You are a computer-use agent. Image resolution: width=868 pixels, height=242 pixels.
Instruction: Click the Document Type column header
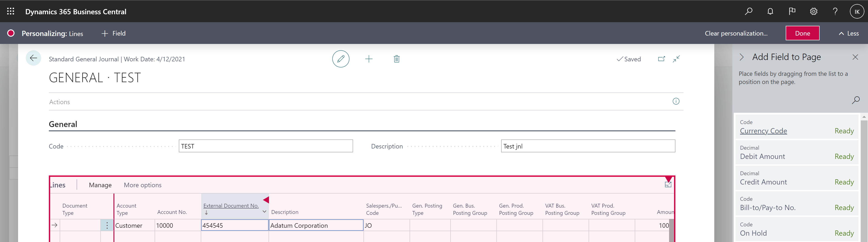point(74,209)
